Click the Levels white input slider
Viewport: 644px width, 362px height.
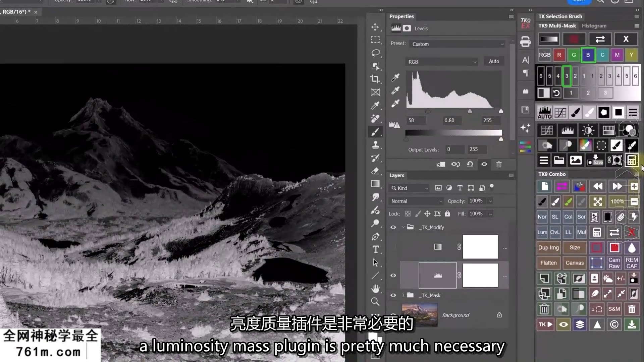pyautogui.click(x=501, y=111)
